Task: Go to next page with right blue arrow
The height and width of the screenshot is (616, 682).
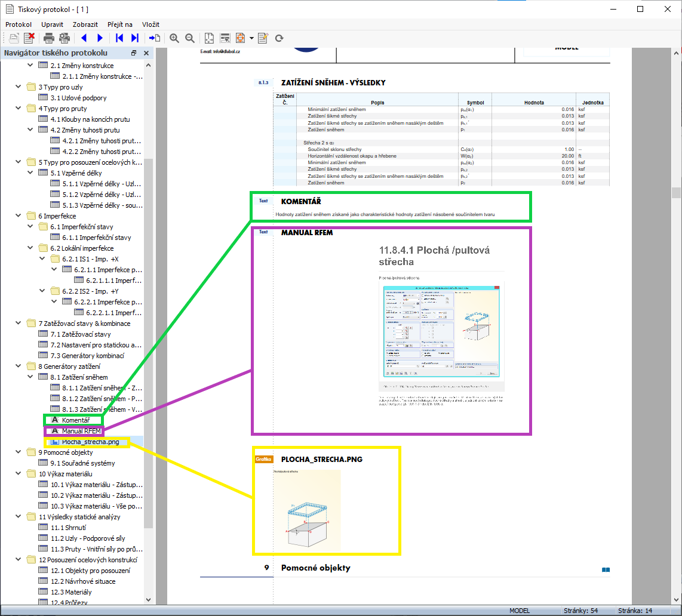Action: [x=100, y=38]
